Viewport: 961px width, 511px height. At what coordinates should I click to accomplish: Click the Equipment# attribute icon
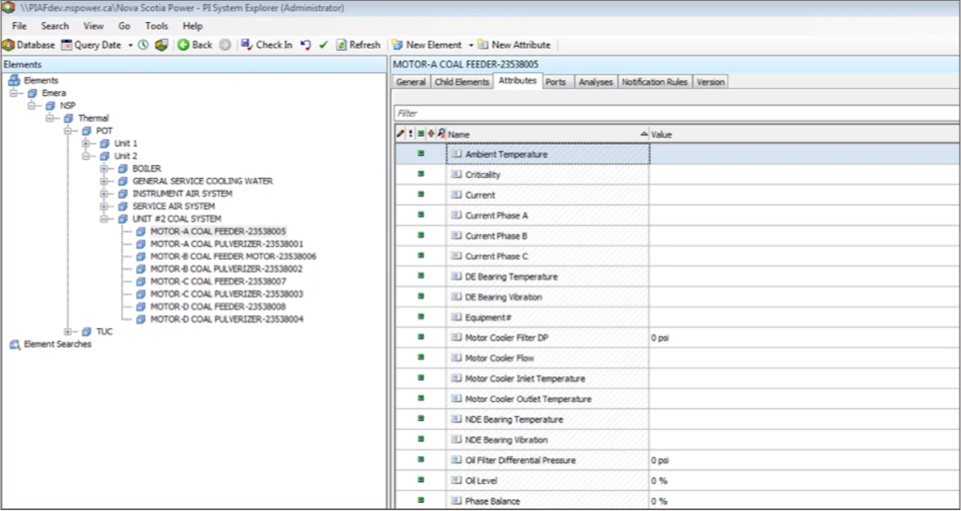456,317
